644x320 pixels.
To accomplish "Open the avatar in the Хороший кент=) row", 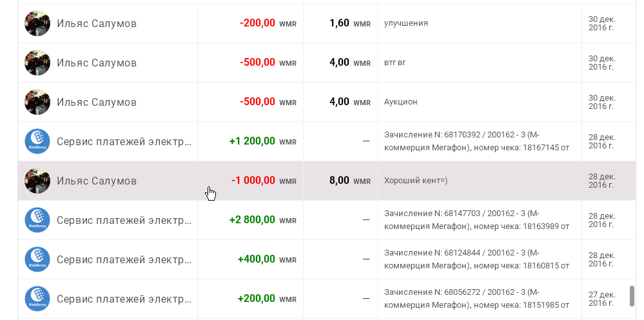I will click(x=37, y=181).
